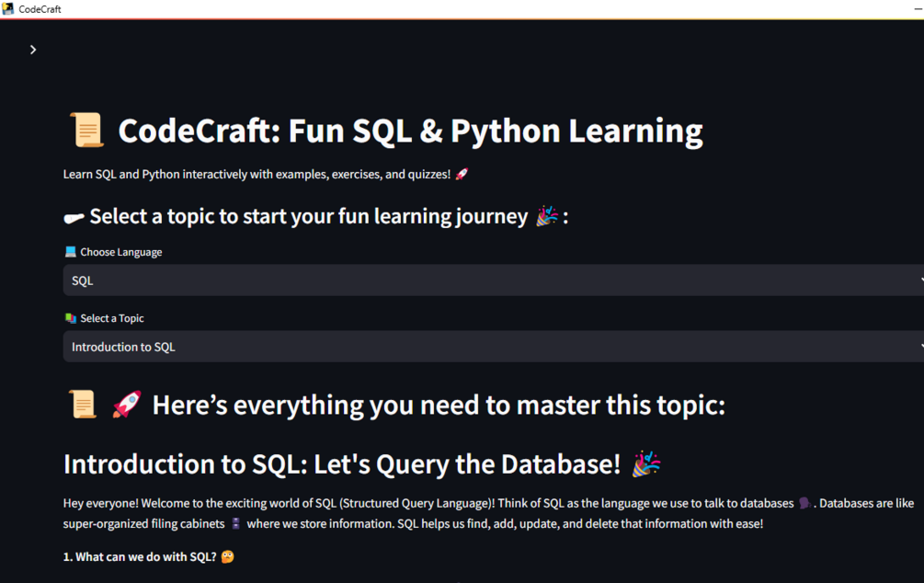924x583 pixels.
Task: Click the Choose Language label
Action: 120,252
